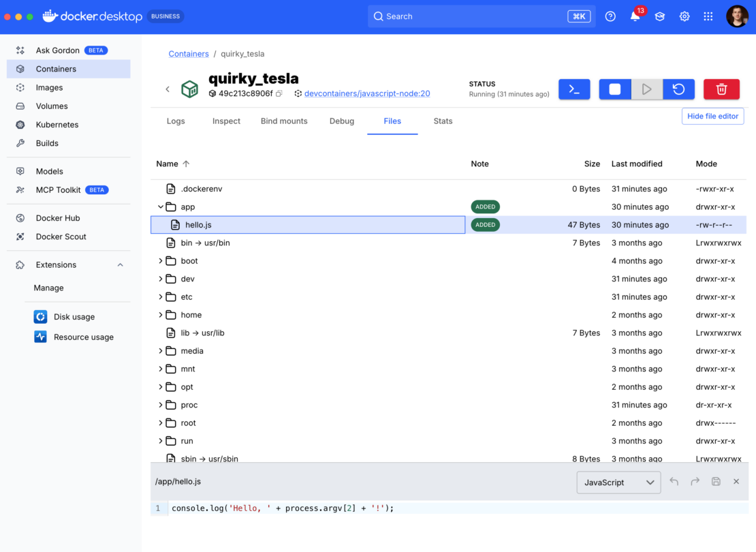Collapse the app folder in the file tree

(x=161, y=206)
